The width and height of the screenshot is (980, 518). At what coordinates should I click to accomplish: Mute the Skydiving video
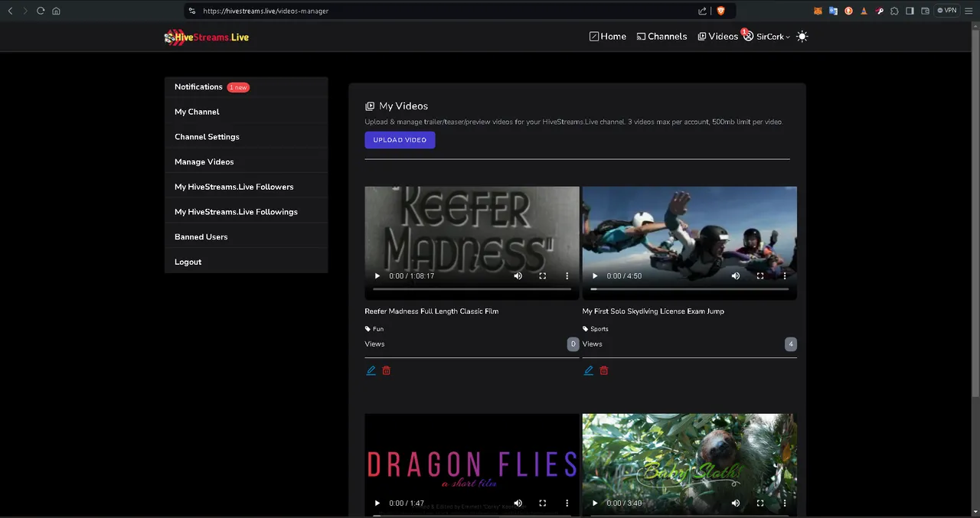click(x=736, y=276)
